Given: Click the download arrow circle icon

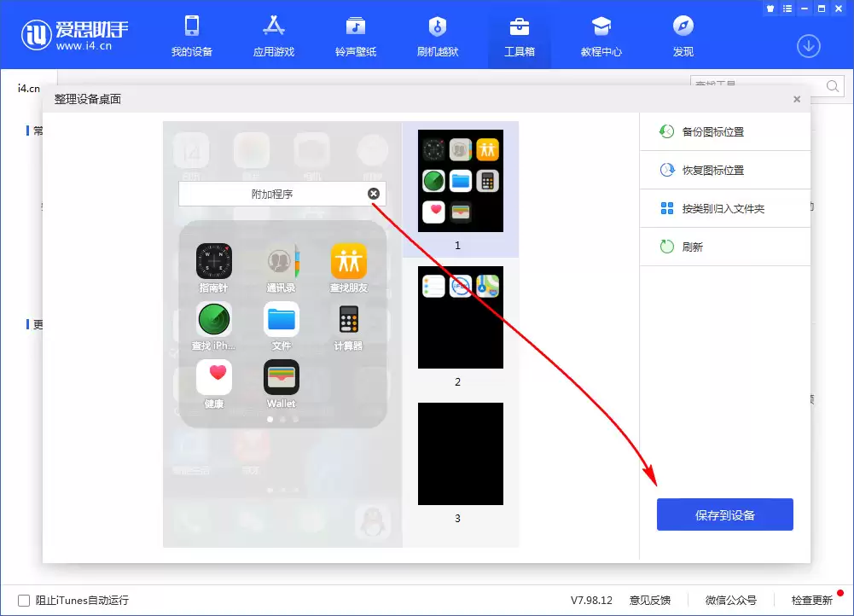Looking at the screenshot, I should click(809, 46).
